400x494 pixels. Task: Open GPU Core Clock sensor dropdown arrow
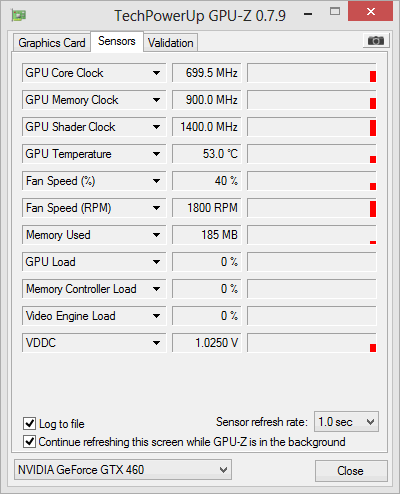click(156, 73)
